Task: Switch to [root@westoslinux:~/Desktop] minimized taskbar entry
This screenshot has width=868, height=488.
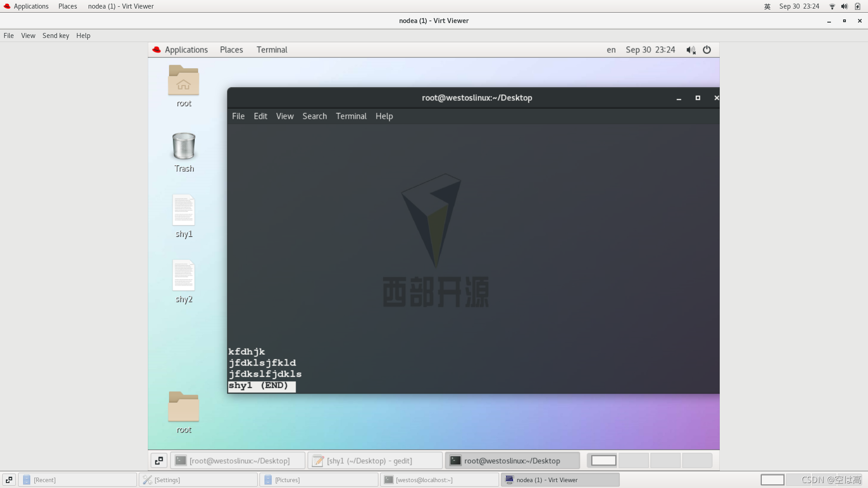Action: (238, 460)
